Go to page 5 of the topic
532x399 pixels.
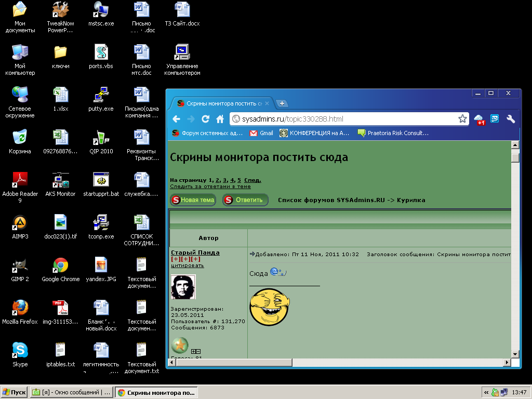(239, 180)
